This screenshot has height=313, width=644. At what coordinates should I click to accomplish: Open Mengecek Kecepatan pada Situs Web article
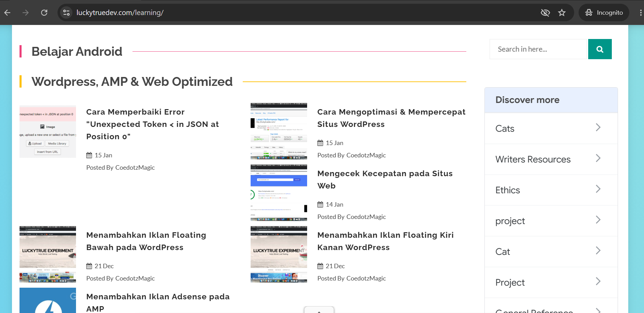coord(385,180)
